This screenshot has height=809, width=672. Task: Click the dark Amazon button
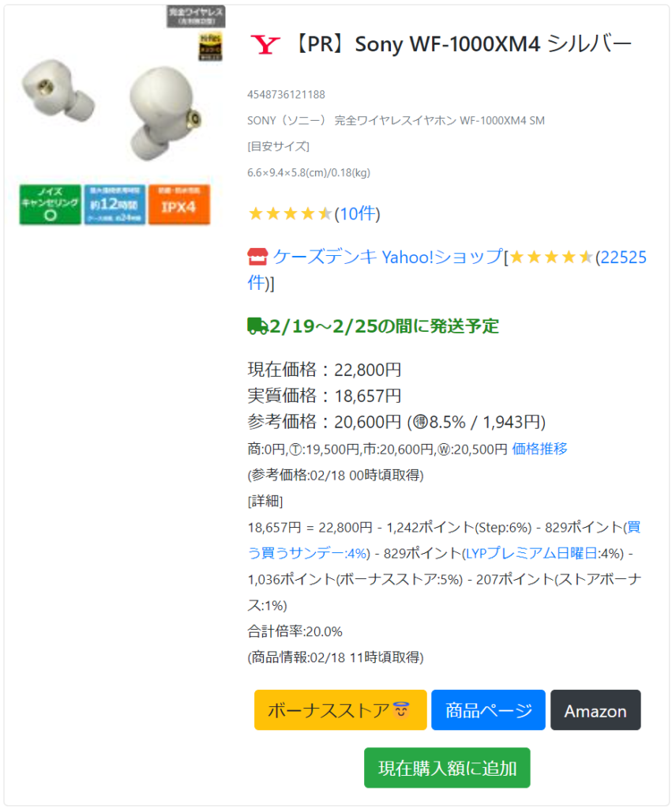coord(595,710)
